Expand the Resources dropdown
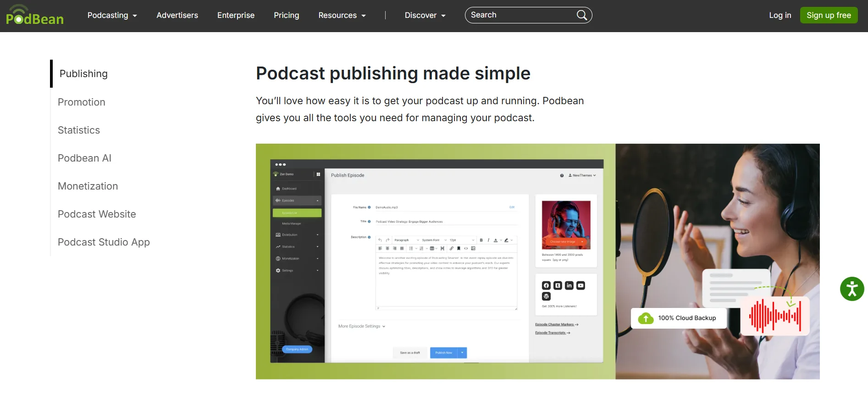The height and width of the screenshot is (397, 868). (342, 15)
